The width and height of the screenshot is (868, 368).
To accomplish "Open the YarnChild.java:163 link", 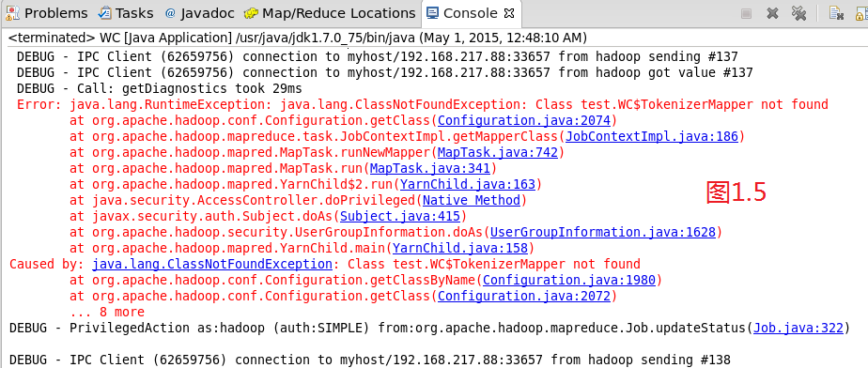I will click(x=468, y=184).
